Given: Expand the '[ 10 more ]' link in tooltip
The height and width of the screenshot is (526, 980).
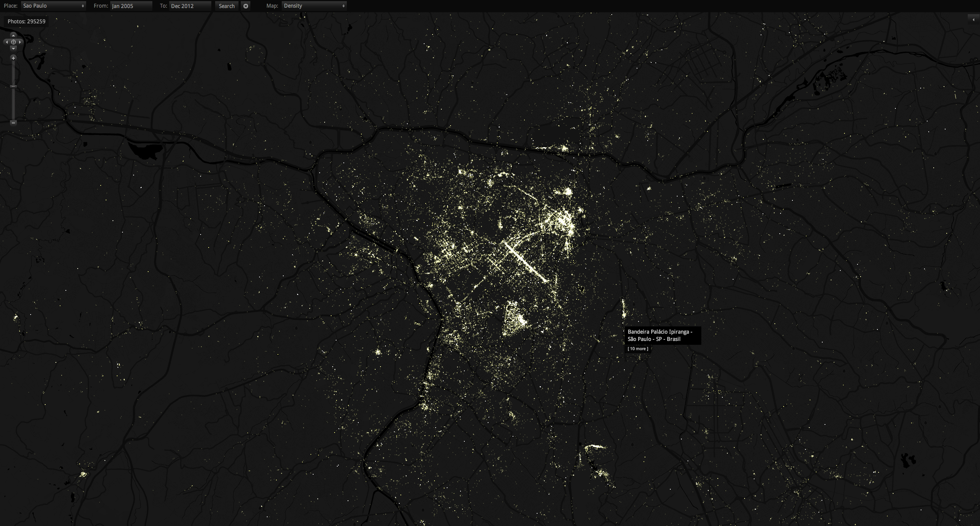Looking at the screenshot, I should coord(638,349).
